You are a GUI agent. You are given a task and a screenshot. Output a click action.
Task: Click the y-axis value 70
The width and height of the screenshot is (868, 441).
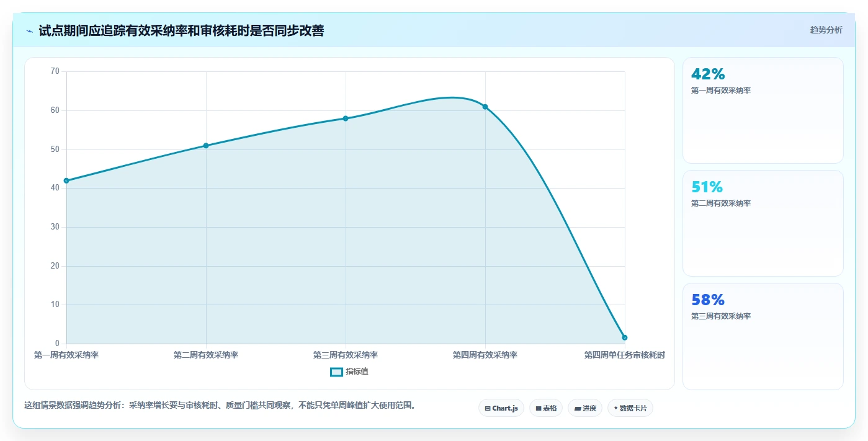pos(55,71)
